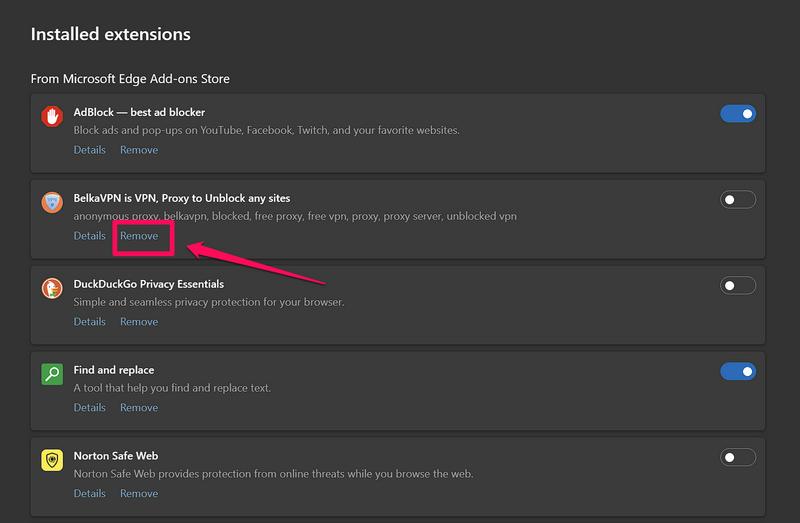Enable the Norton Safe Web toggle

tap(738, 458)
